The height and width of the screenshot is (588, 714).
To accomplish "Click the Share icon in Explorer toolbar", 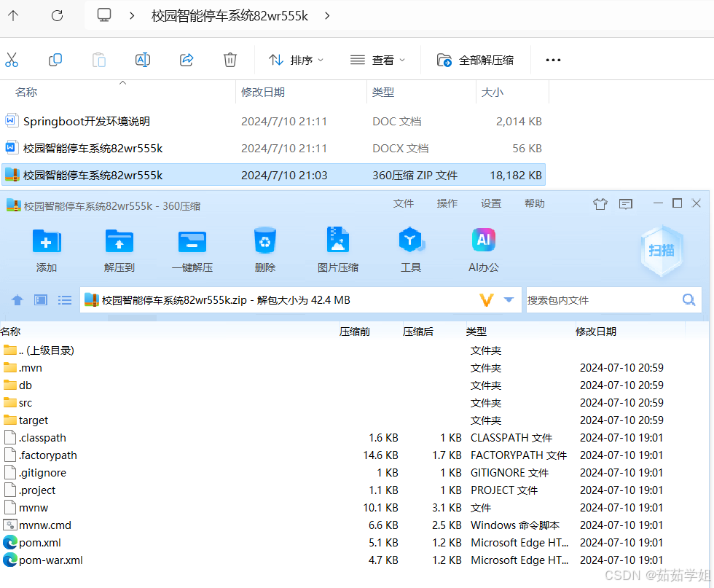I will tap(187, 60).
